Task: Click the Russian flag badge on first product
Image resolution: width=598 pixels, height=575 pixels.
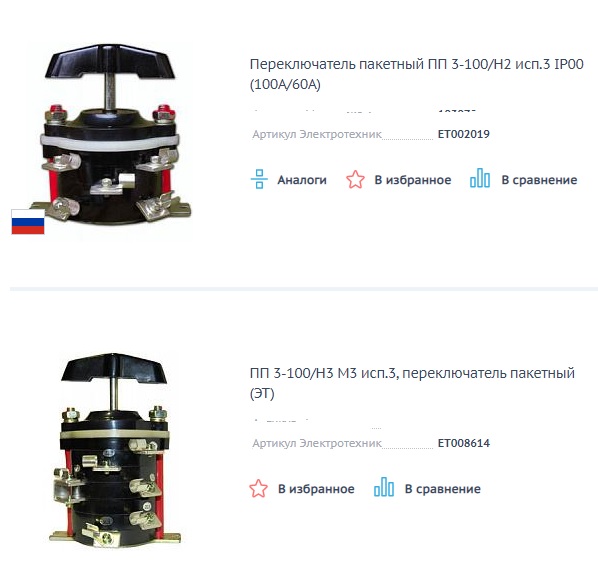Action: point(28,222)
